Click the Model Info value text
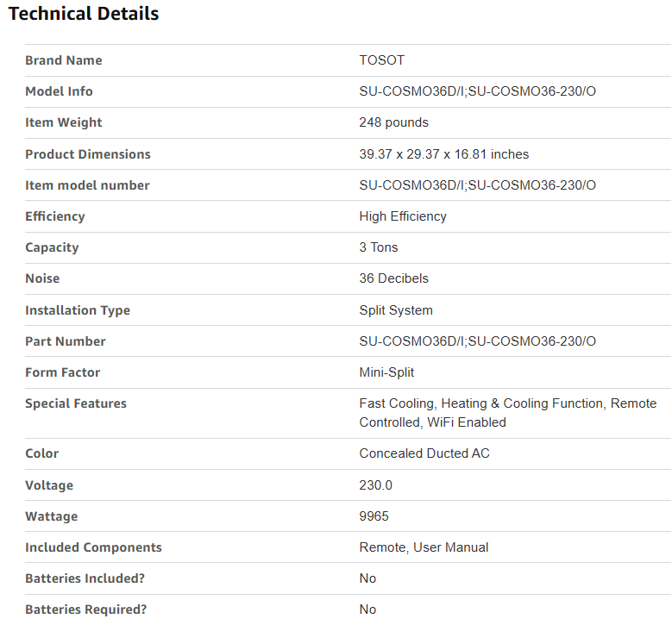Screen dimensions: 672x625 (477, 91)
